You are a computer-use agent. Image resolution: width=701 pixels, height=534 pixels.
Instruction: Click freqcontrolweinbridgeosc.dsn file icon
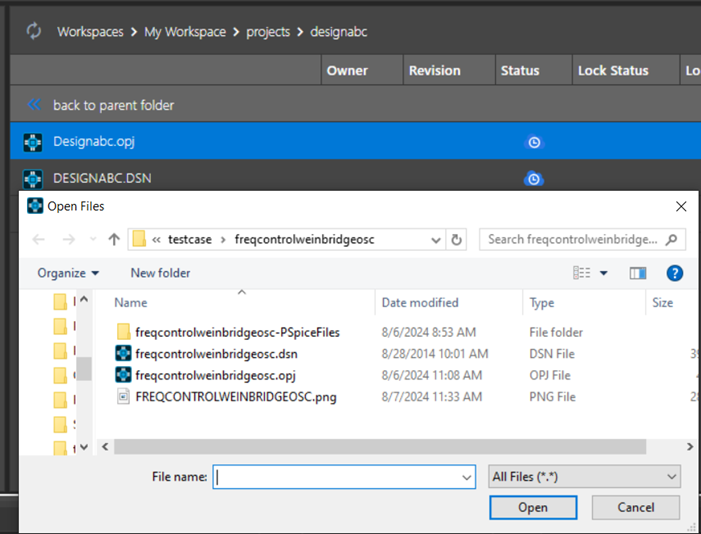[123, 353]
